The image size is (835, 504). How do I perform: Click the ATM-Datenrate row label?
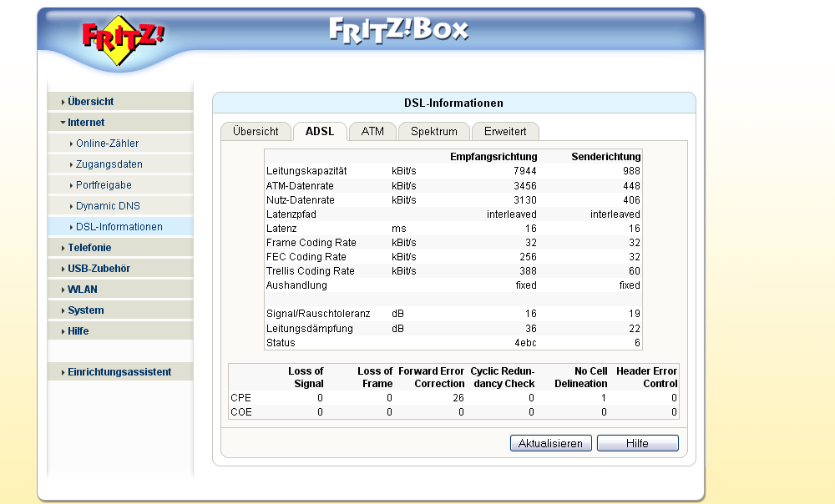point(300,186)
